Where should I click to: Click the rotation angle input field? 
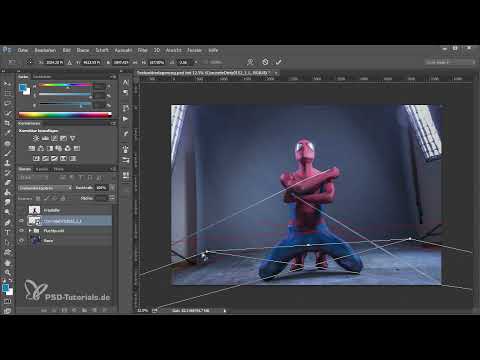184,62
